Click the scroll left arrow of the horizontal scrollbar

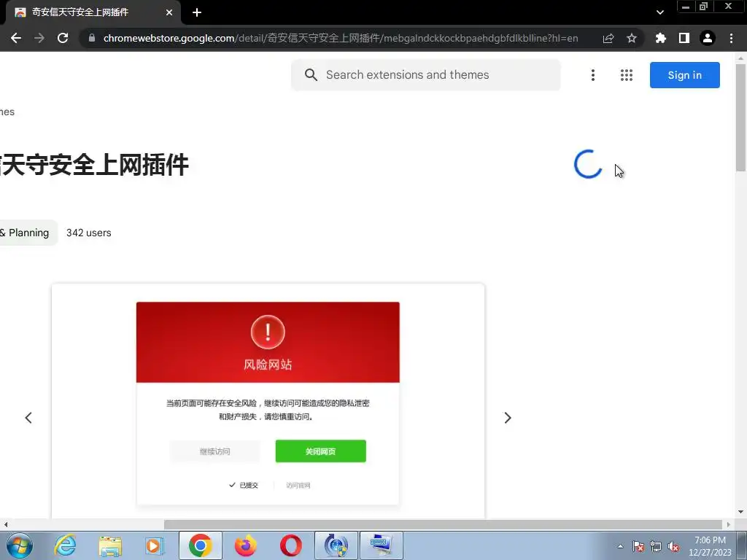(5, 524)
